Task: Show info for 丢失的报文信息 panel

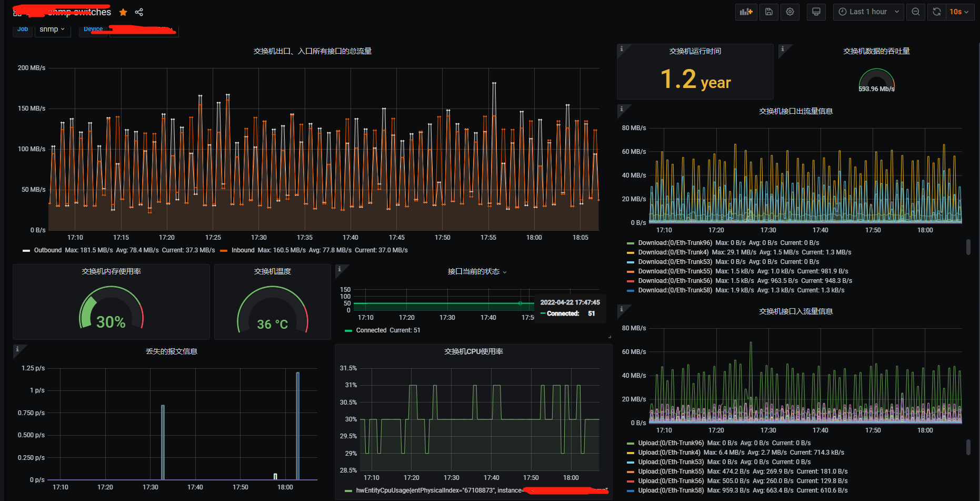Action: [17, 349]
